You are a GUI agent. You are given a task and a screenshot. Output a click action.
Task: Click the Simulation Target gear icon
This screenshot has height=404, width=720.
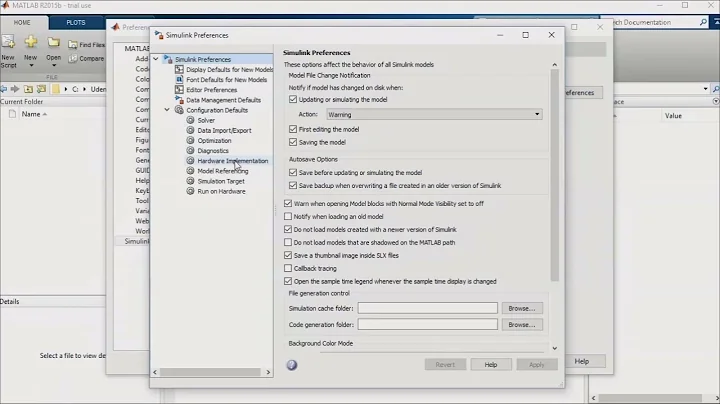coord(190,181)
